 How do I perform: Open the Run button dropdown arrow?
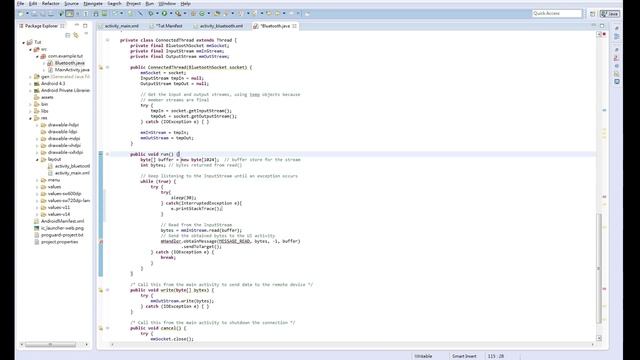tap(171, 13)
